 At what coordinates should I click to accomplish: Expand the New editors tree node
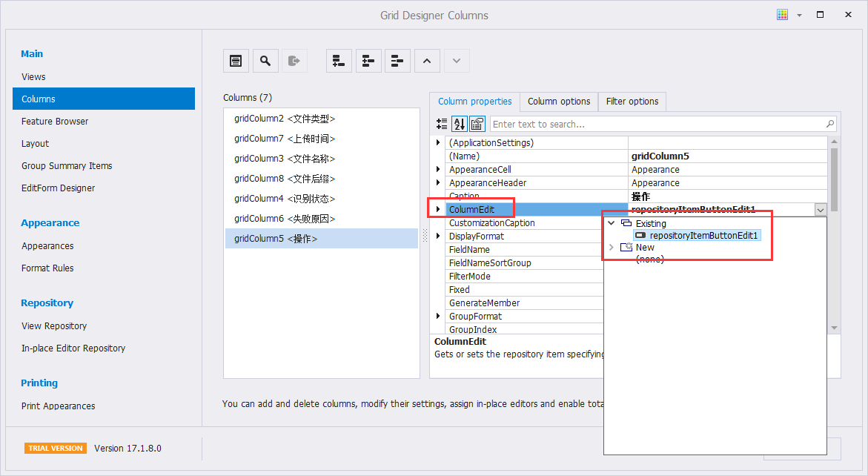tap(612, 248)
